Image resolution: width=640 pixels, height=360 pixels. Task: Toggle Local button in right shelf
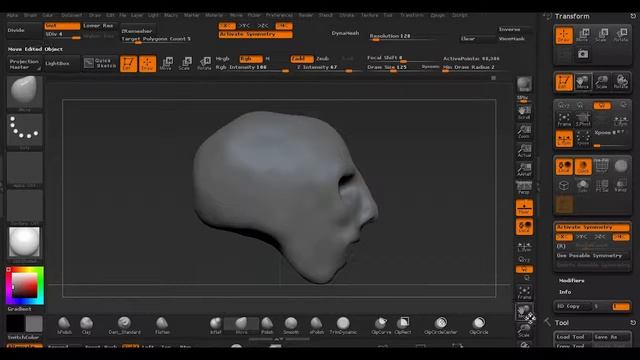click(x=524, y=227)
